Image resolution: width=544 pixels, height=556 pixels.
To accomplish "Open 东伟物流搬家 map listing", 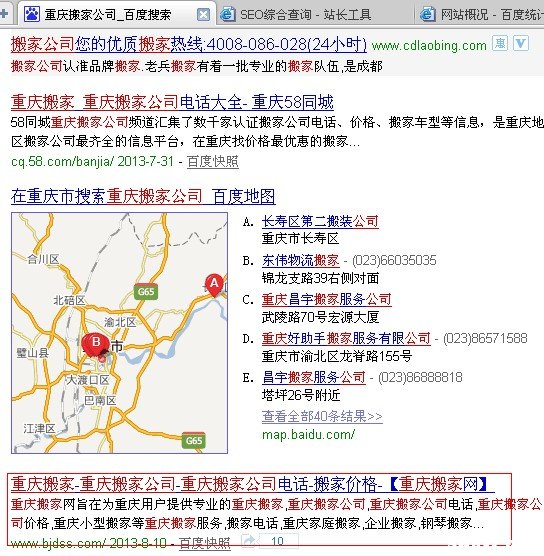I will click(x=301, y=261).
